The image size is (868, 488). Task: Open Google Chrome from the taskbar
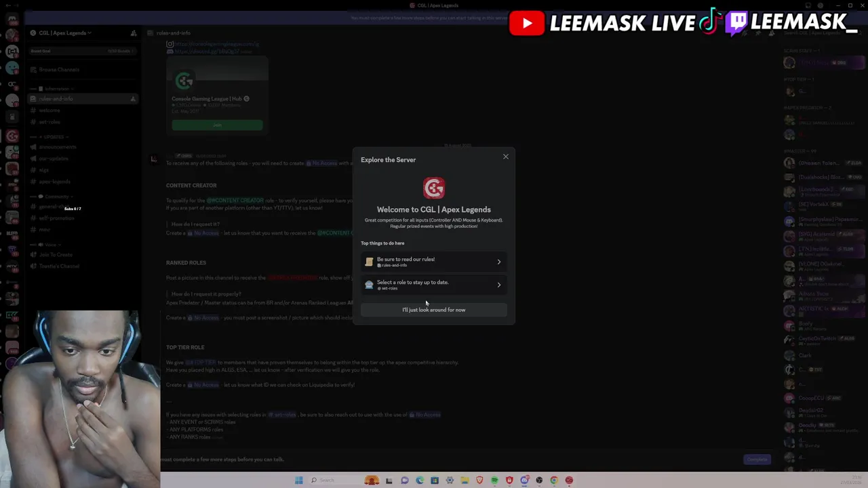tap(554, 481)
